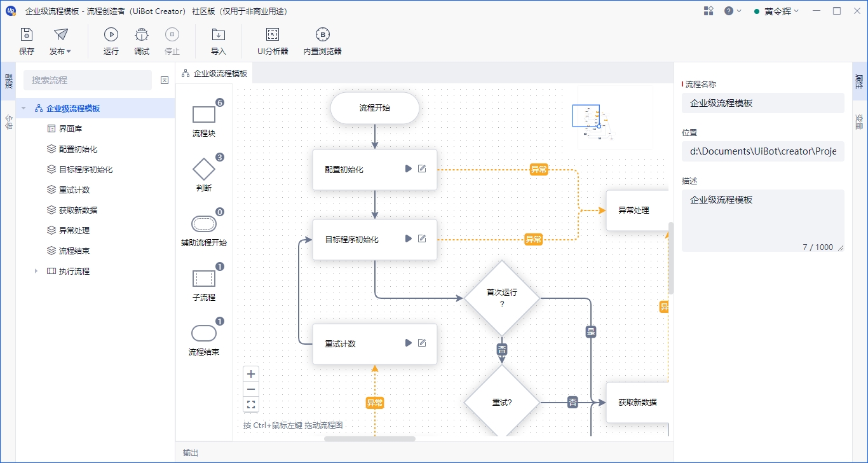Click the fit-to-screen canvas button
868x463 pixels.
tap(251, 404)
